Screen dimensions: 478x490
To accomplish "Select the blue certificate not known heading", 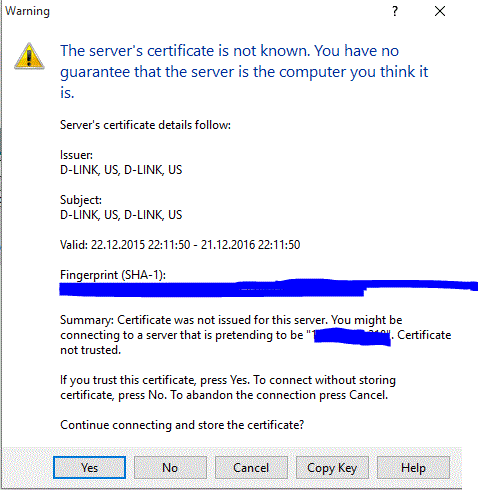I will (x=244, y=72).
